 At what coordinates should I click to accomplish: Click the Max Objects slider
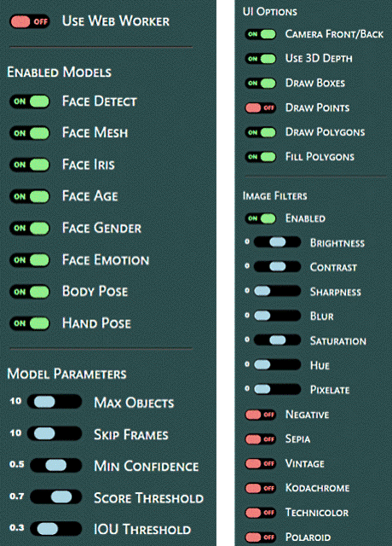(x=55, y=402)
